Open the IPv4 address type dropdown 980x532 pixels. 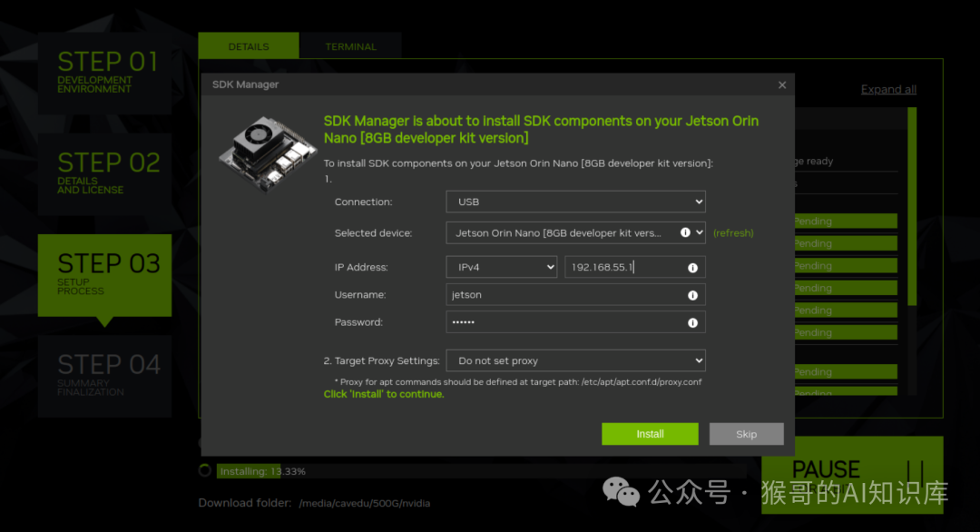click(x=501, y=267)
